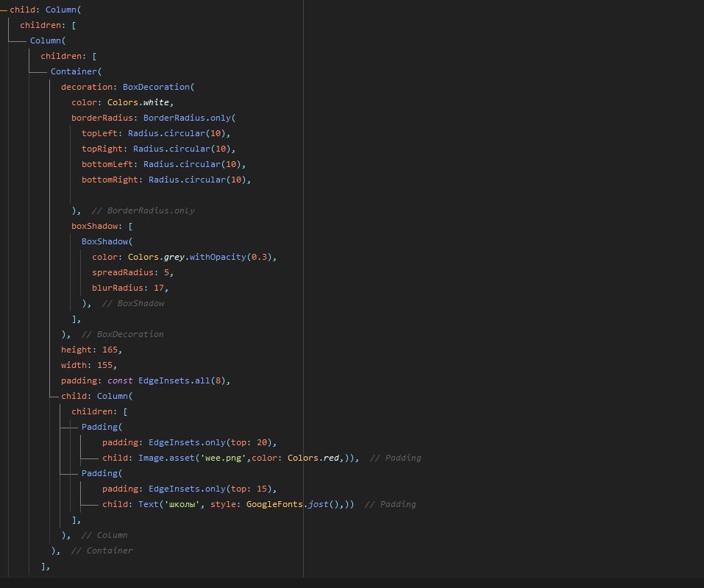Click 'Colors.grey' in the shadow color
The image size is (704, 588).
click(156, 257)
